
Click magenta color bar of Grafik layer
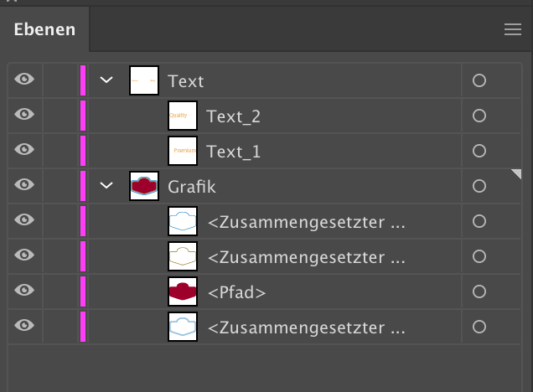(x=83, y=185)
